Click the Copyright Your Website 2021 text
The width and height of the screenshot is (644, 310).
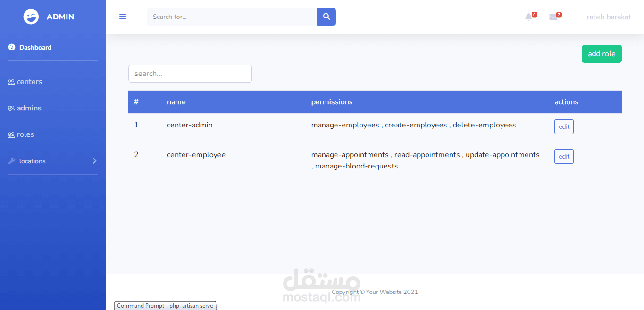tap(375, 292)
